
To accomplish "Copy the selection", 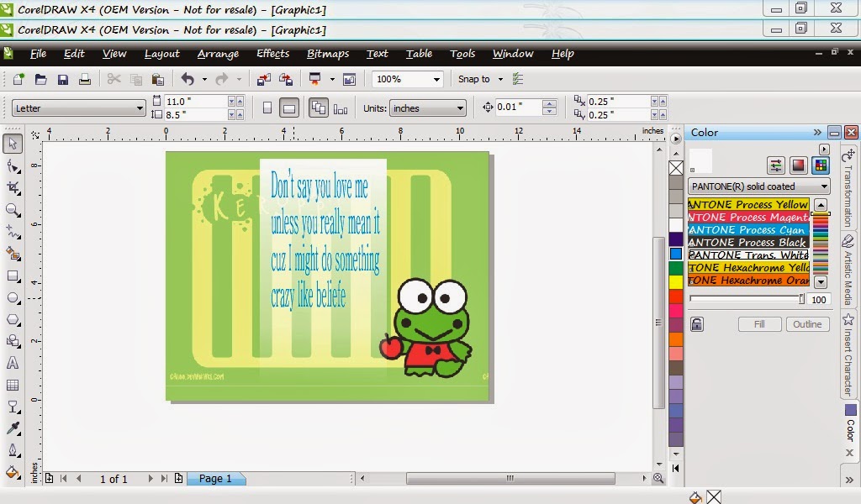I will [x=135, y=80].
